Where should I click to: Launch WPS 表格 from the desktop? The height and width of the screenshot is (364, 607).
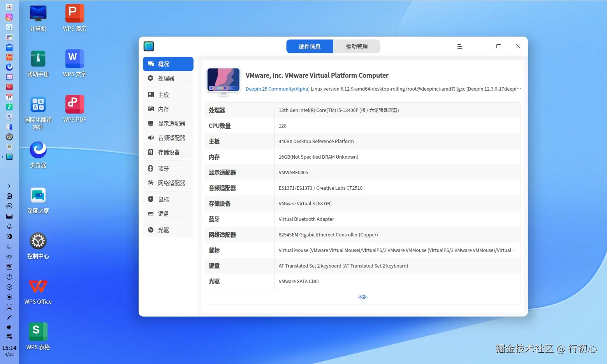(x=38, y=337)
